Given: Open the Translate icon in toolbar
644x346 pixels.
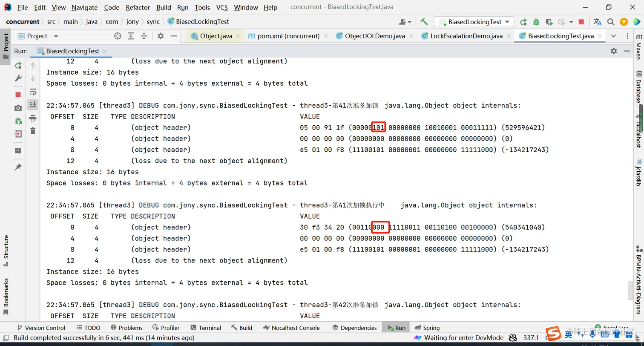Looking at the screenshot, I should (598, 22).
